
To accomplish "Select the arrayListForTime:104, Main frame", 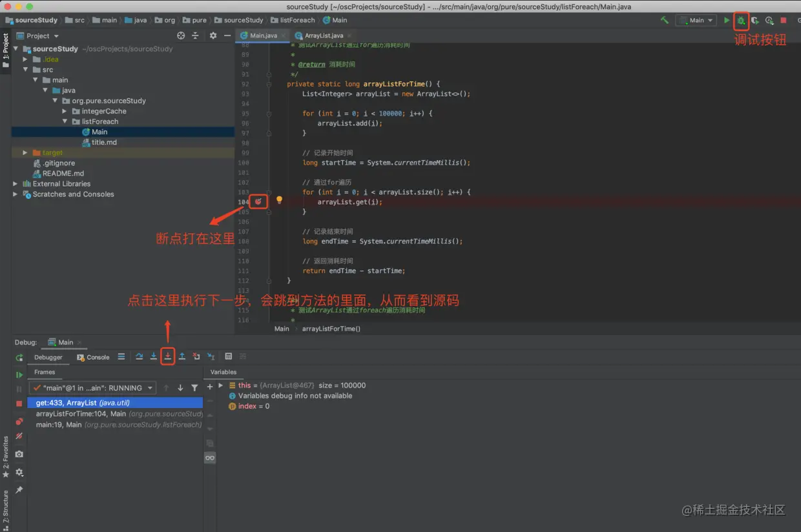I will point(115,414).
